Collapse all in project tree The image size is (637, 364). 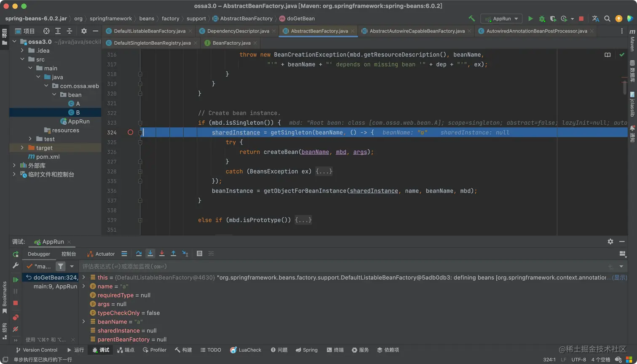(70, 31)
